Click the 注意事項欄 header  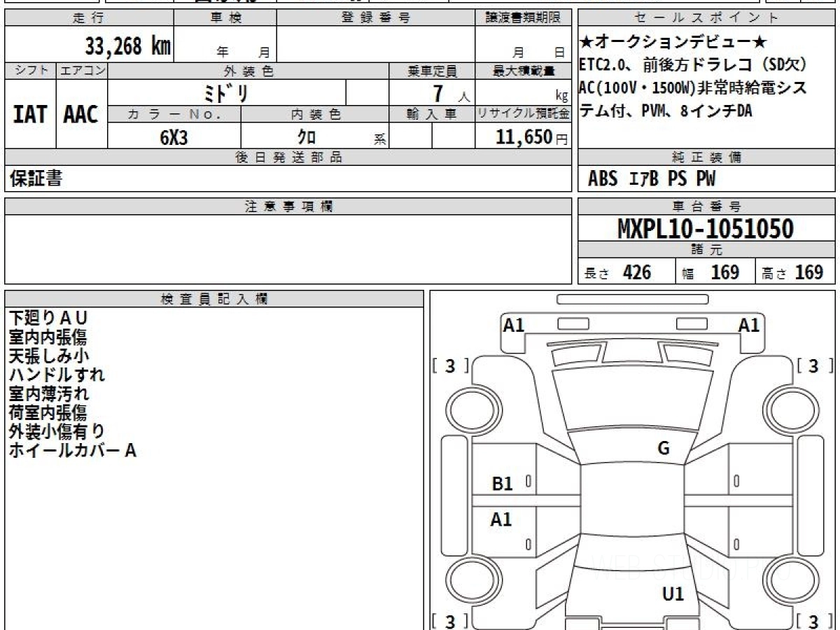pyautogui.click(x=288, y=206)
